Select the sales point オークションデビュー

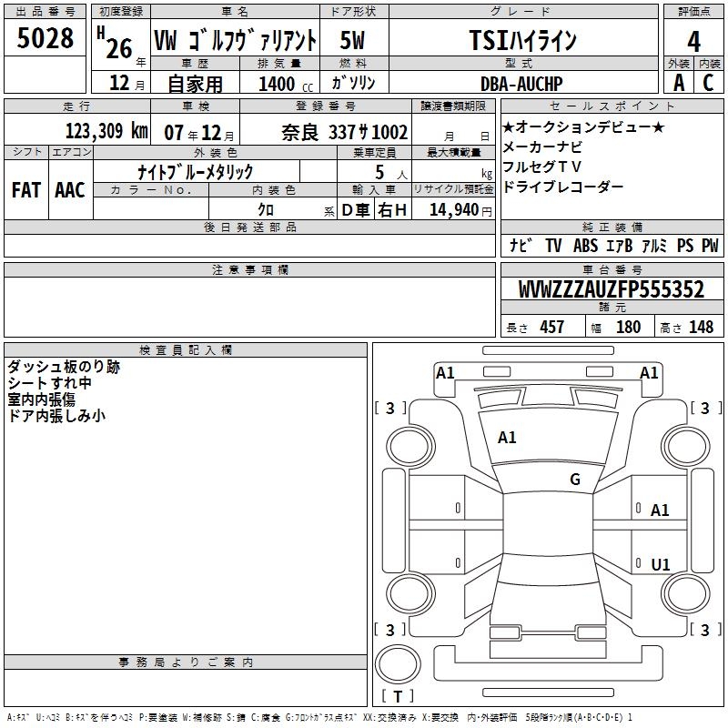(583, 126)
